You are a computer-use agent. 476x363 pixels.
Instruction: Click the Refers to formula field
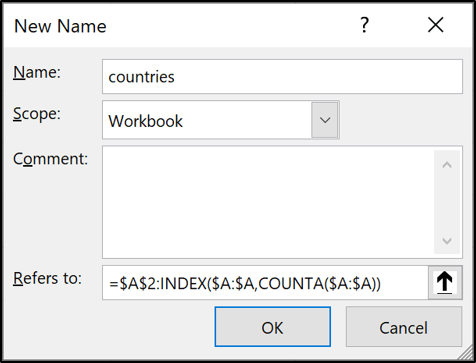(x=265, y=283)
